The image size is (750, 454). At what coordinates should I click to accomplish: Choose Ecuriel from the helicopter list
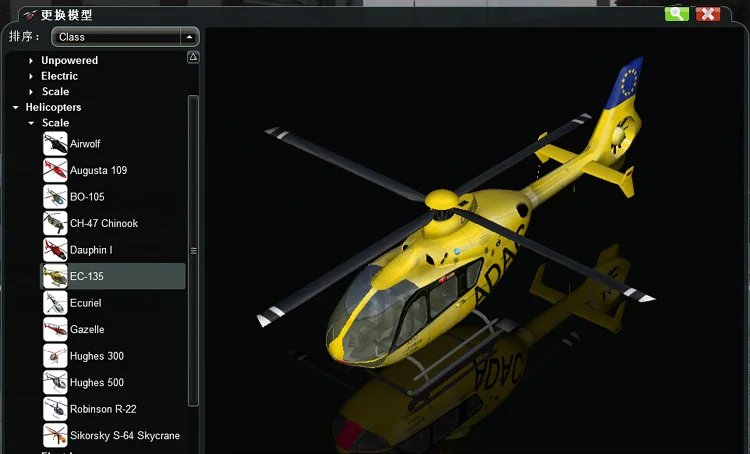[x=86, y=303]
